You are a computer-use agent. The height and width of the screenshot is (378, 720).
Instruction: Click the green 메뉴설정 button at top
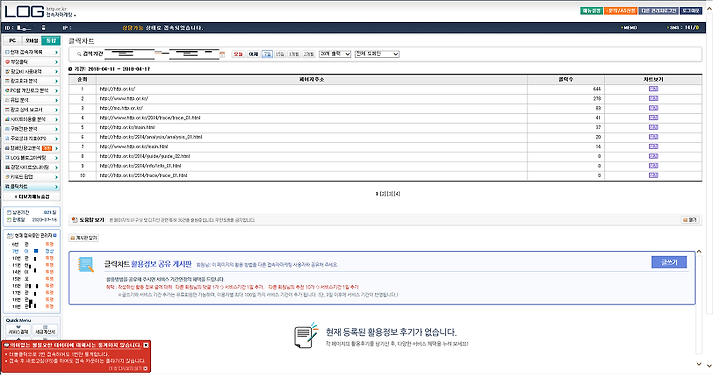tap(591, 11)
